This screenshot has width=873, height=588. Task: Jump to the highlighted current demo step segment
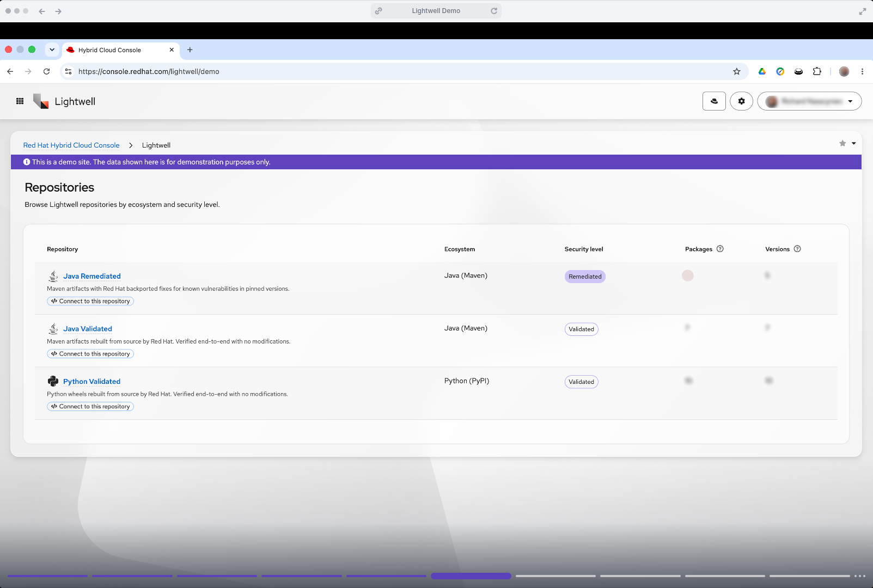click(x=471, y=576)
